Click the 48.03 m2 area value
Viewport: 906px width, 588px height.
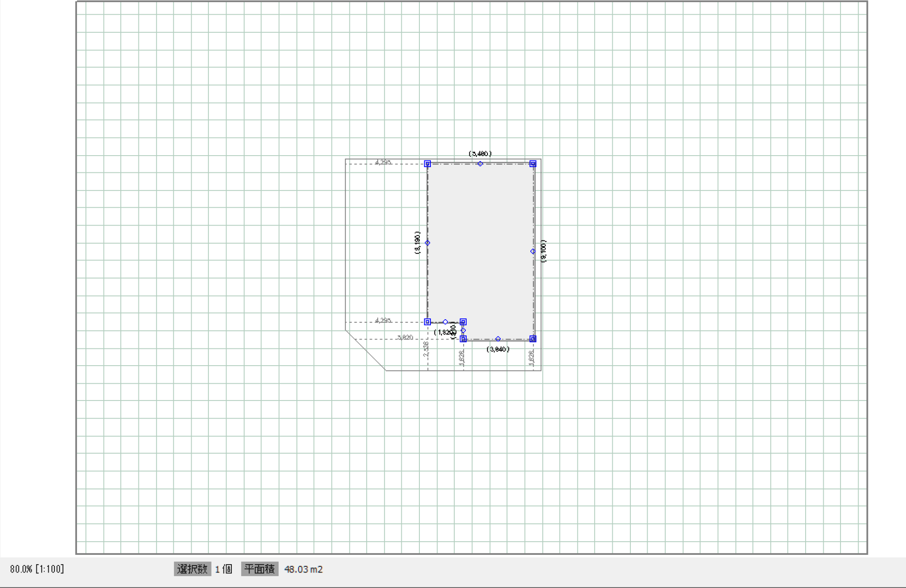(x=303, y=569)
